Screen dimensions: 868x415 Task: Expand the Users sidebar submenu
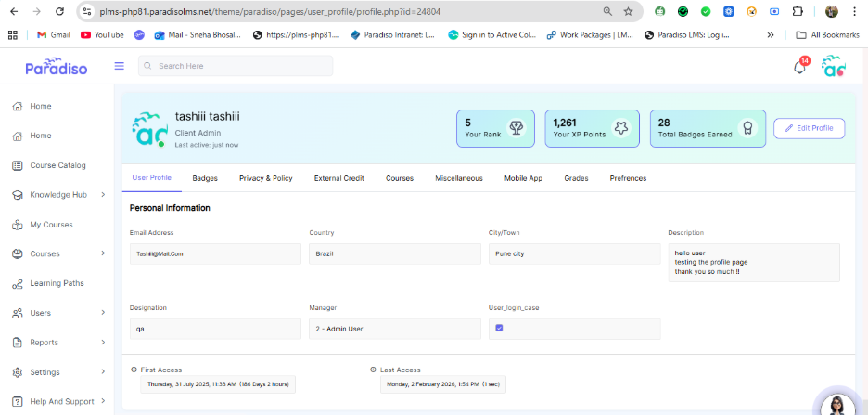[102, 313]
